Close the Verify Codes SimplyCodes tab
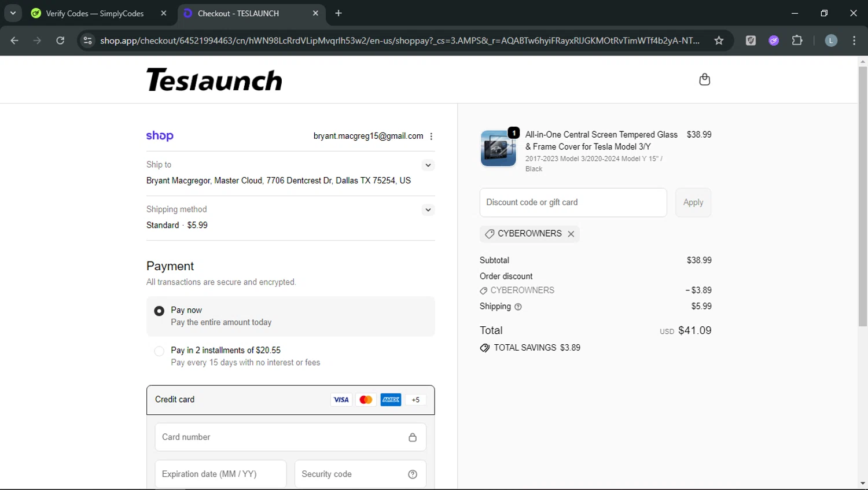The width and height of the screenshot is (868, 490). tap(164, 13)
